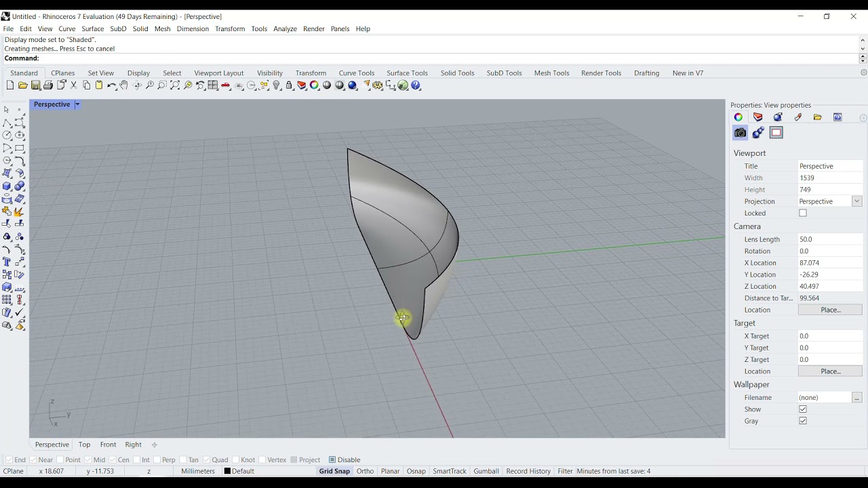Toggle the Mid object snap checkbox
This screenshot has width=868, height=488.
point(88,460)
